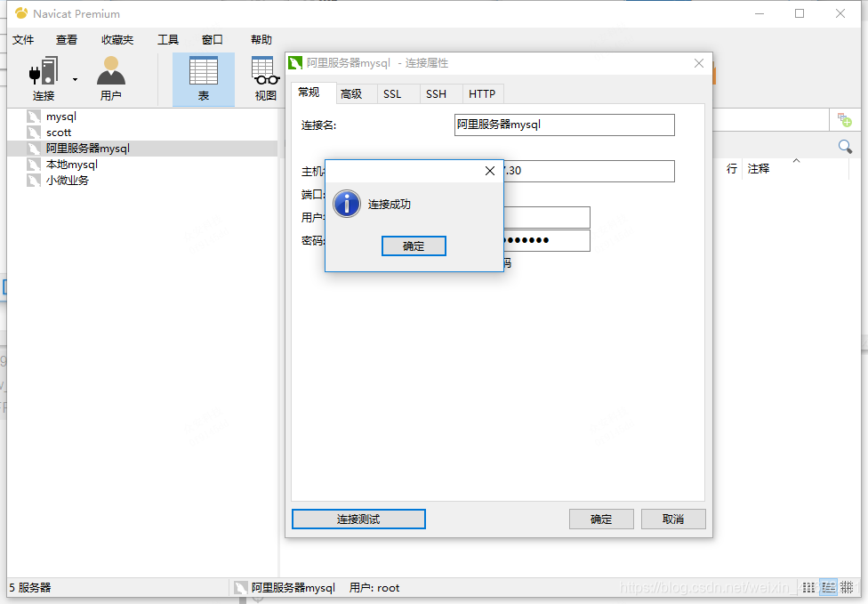Click the 行 column header

[x=732, y=169]
